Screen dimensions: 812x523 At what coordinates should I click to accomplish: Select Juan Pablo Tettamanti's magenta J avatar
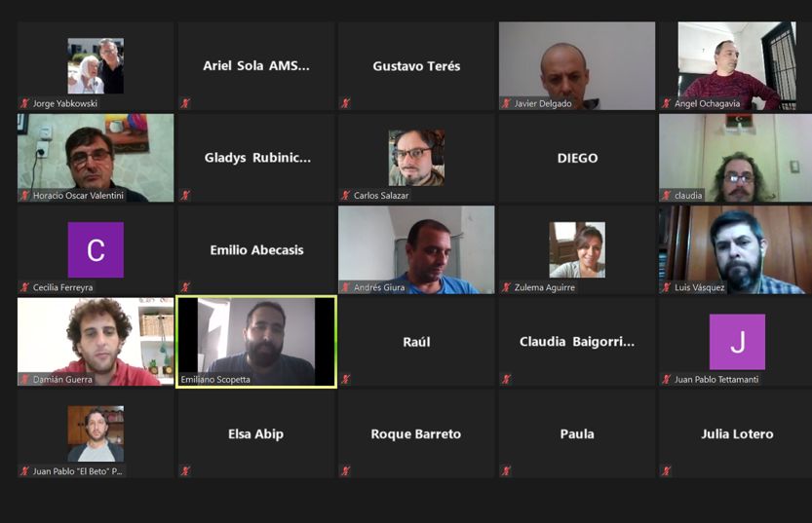pos(737,342)
